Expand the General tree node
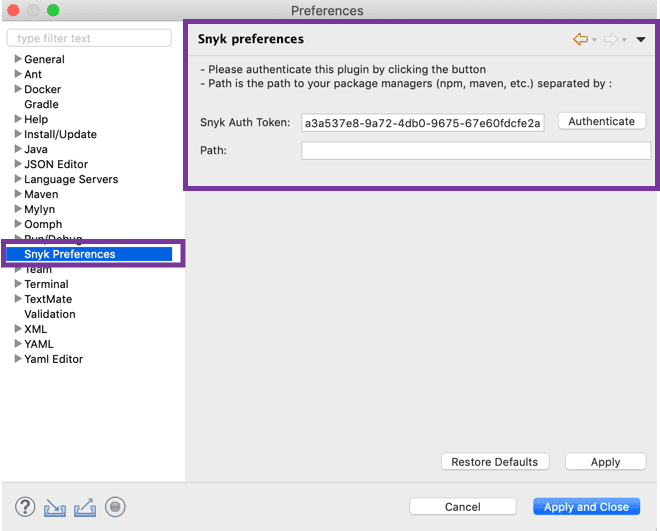The width and height of the screenshot is (660, 531). pyautogui.click(x=18, y=58)
